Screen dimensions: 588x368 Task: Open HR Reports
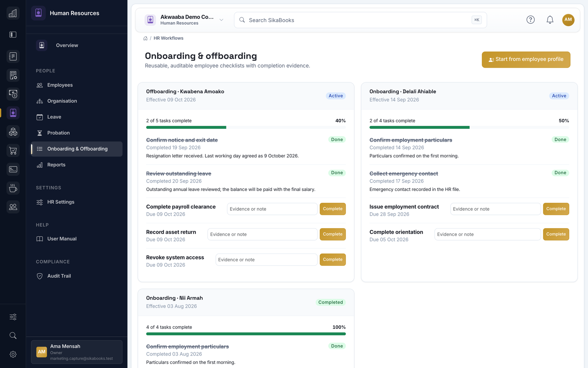coord(77,165)
